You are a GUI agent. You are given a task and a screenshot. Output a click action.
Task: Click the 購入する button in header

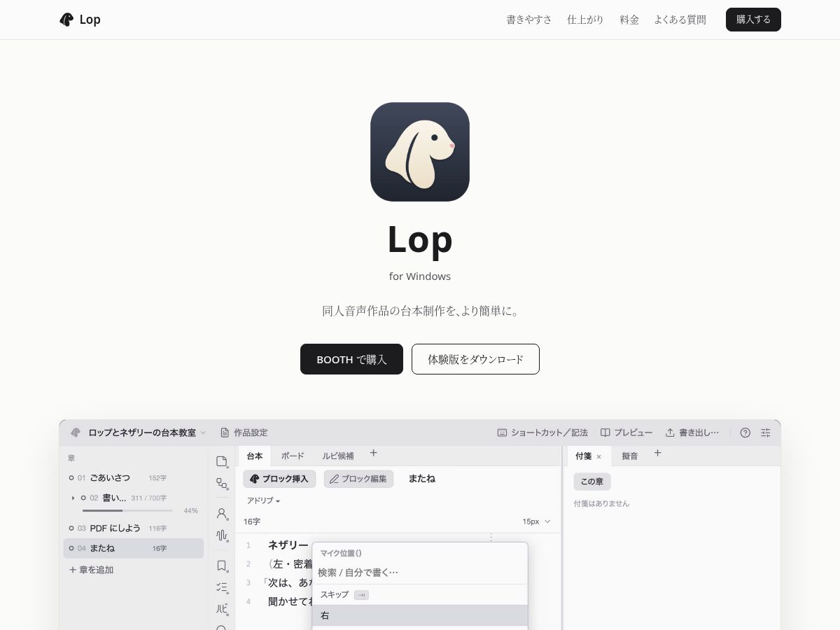(753, 20)
